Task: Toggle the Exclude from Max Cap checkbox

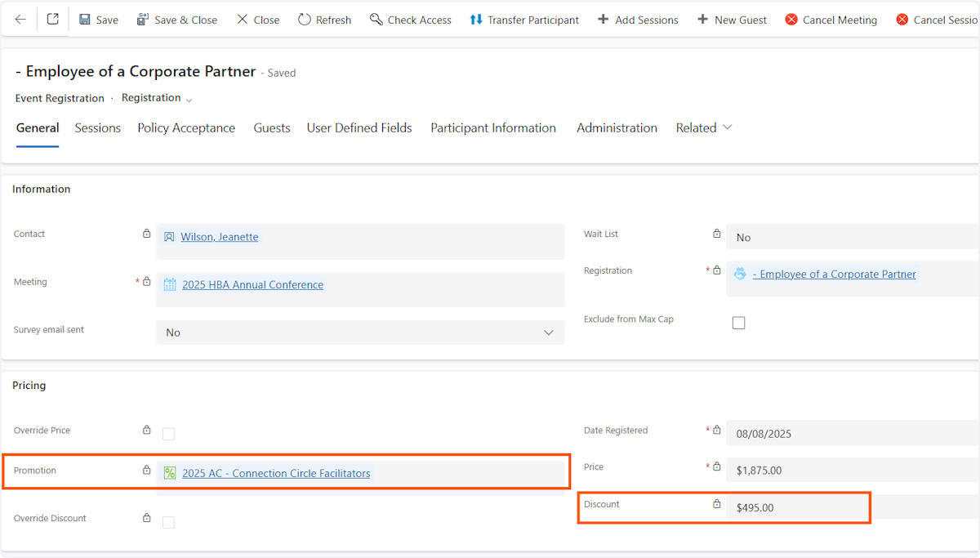Action: tap(739, 323)
